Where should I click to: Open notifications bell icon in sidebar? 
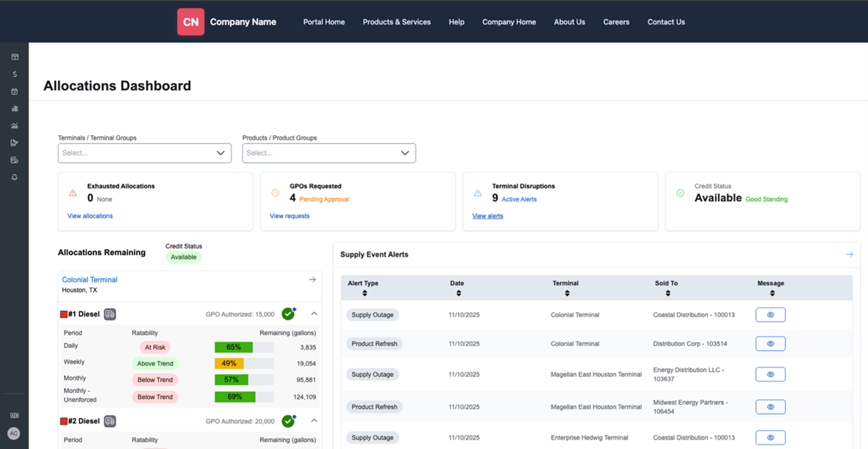15,177
